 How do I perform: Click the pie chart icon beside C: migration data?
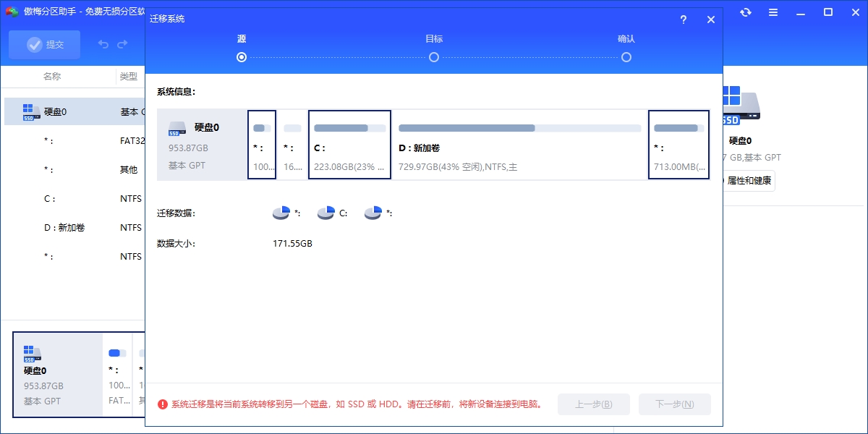pyautogui.click(x=326, y=212)
